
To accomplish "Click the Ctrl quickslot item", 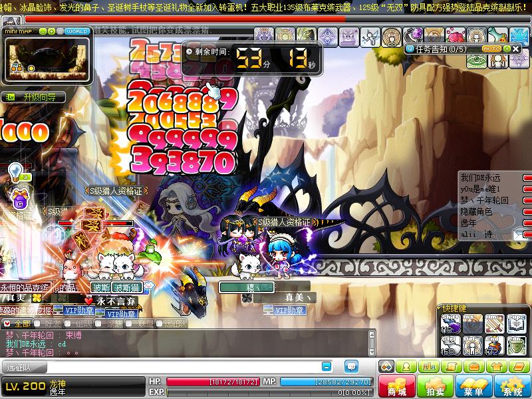I will pyautogui.click(x=451, y=345).
